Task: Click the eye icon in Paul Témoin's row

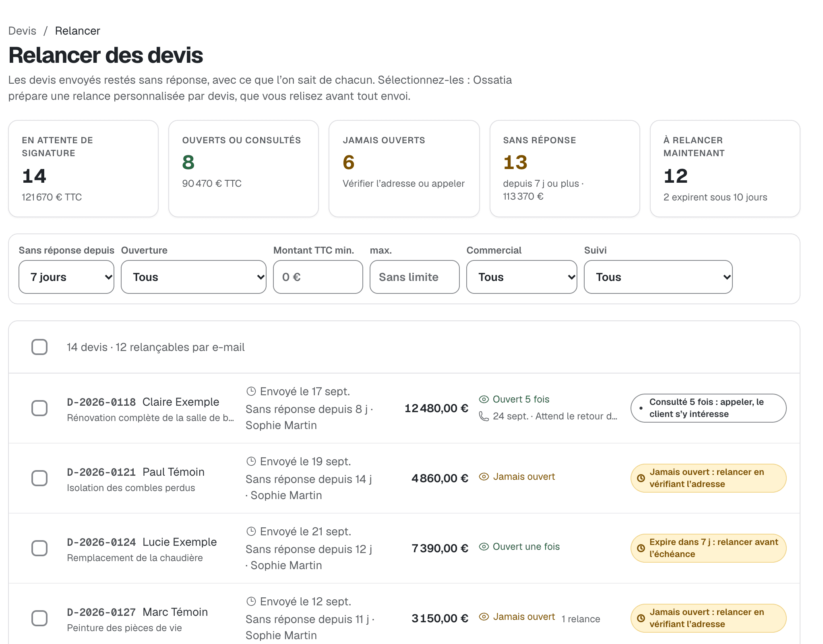Action: tap(484, 477)
